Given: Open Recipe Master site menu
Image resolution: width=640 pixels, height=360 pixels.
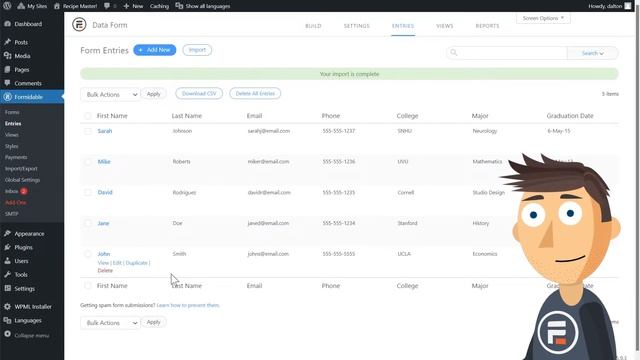Looking at the screenshot, I should [76, 6].
